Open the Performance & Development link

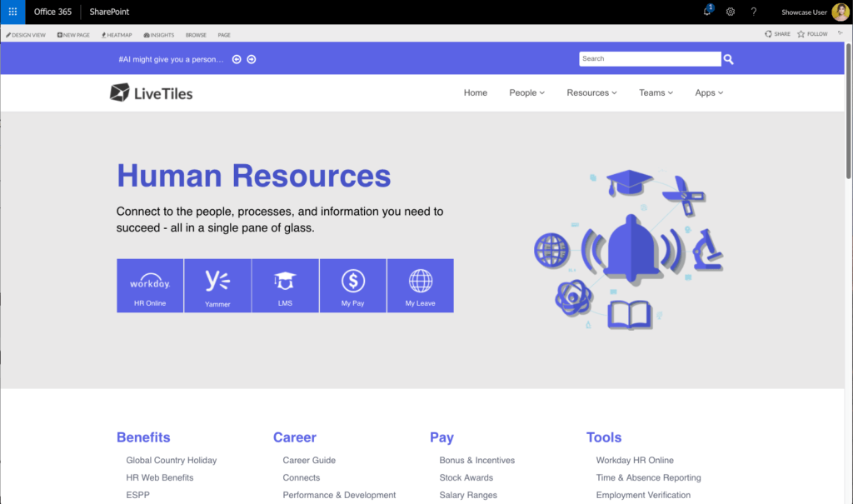(340, 496)
